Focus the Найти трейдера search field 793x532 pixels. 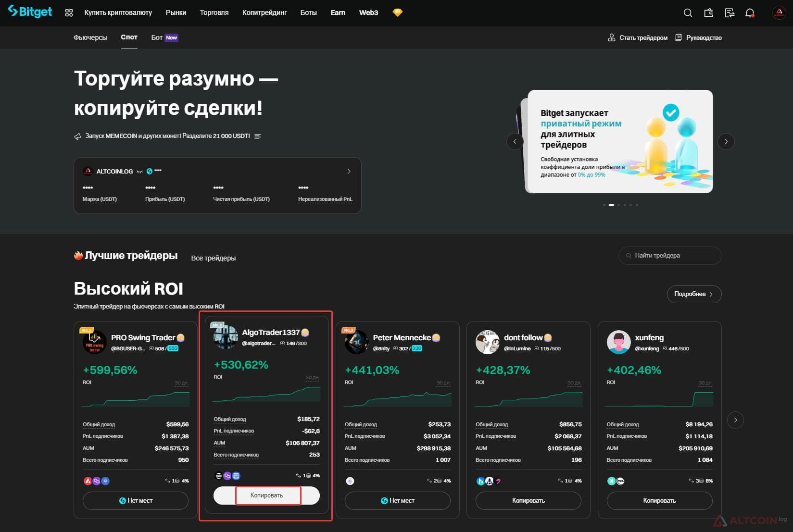coord(670,256)
